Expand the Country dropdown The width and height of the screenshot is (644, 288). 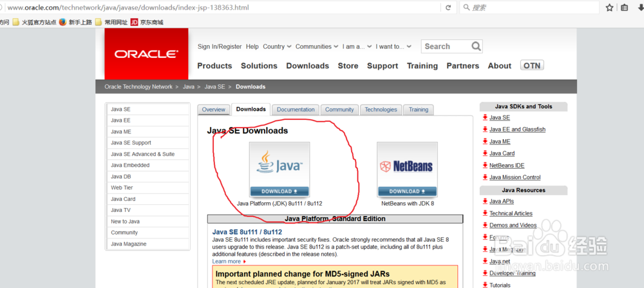coord(277,46)
